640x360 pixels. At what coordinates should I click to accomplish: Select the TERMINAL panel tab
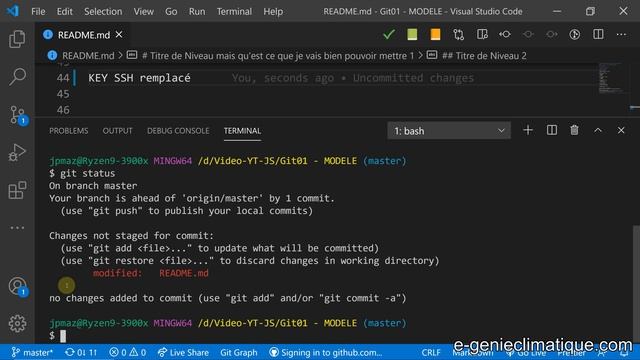coord(242,131)
